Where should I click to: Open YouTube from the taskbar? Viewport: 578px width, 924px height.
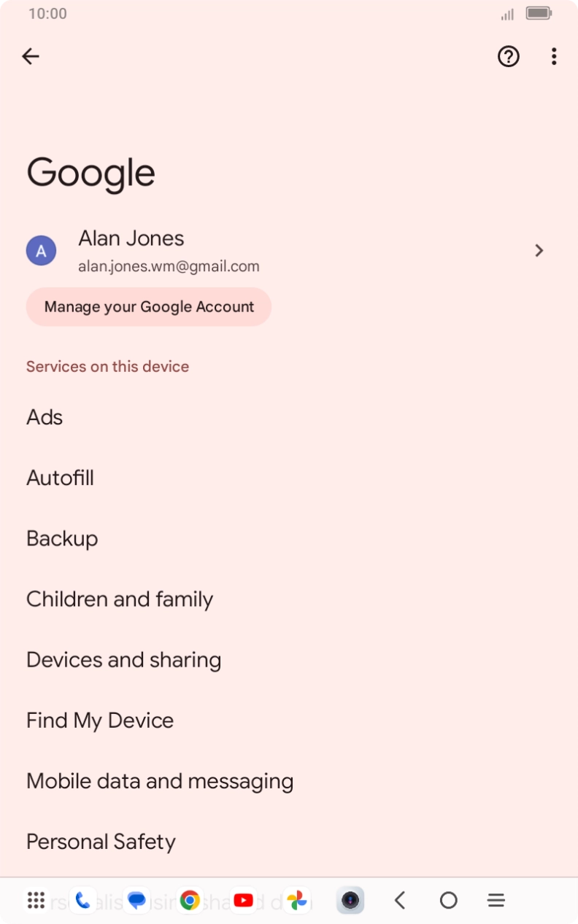click(x=244, y=901)
